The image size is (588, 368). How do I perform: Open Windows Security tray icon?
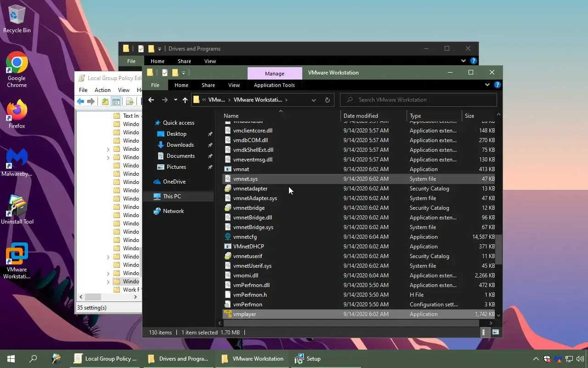click(x=547, y=359)
